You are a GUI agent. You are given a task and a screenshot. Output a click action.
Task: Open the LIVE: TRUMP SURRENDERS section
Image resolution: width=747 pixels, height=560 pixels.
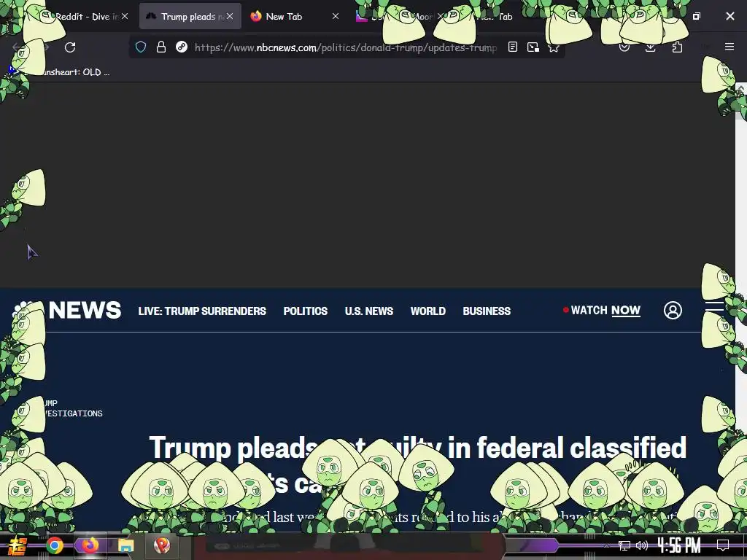coord(202,311)
